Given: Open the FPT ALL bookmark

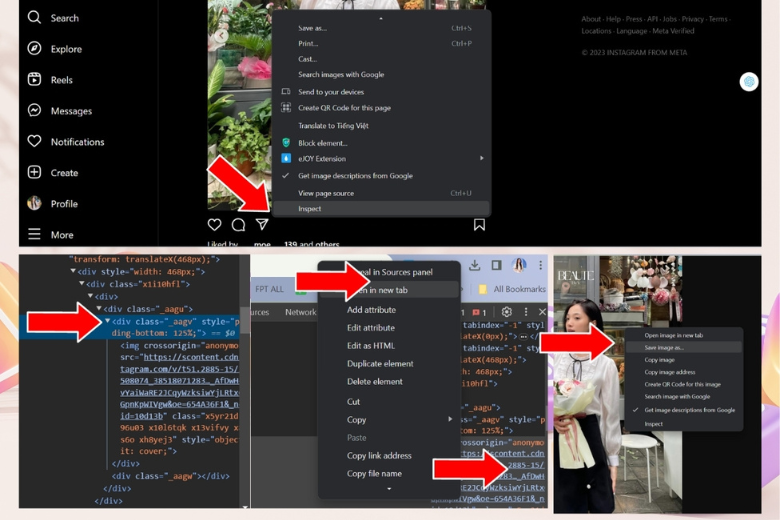Looking at the screenshot, I should pos(269,289).
